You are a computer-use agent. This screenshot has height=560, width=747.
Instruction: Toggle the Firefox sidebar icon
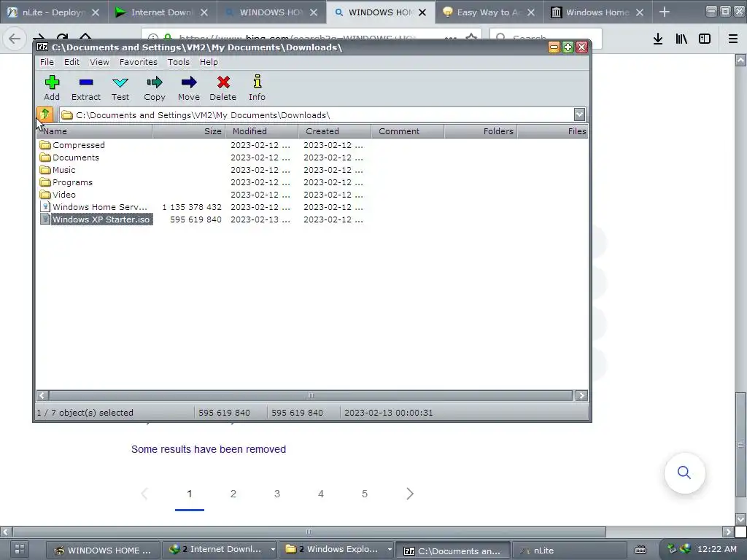pyautogui.click(x=705, y=39)
